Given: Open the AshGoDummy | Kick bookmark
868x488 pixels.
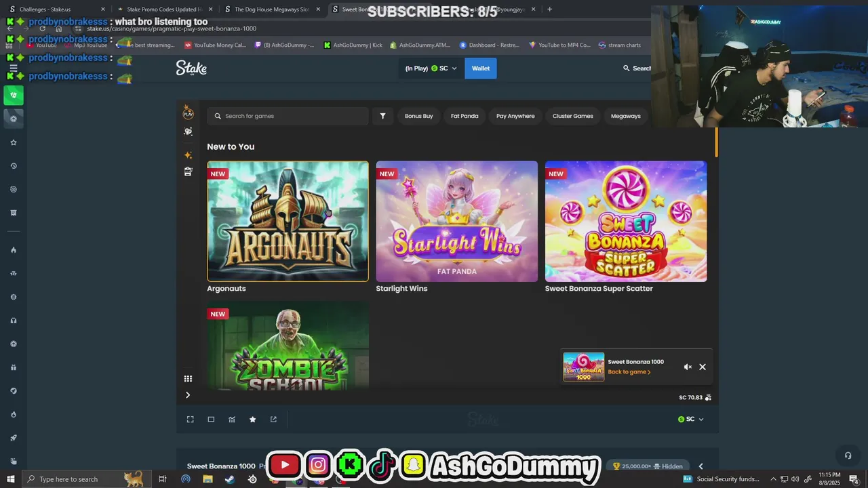Looking at the screenshot, I should click(353, 45).
